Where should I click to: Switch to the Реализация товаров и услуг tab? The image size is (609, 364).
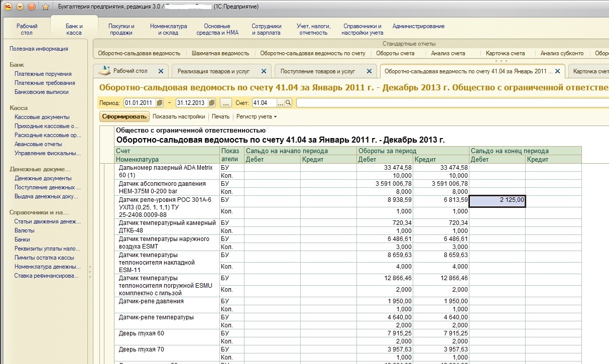pos(213,71)
